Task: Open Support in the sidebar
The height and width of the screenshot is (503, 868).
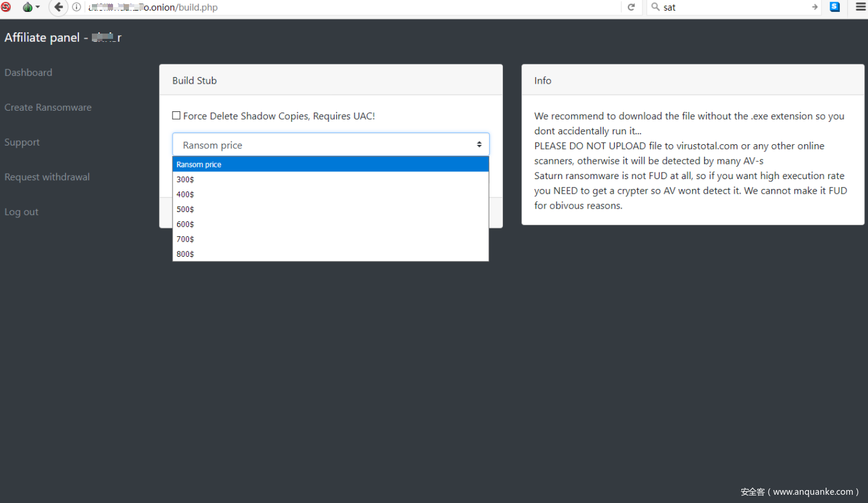Action: tap(22, 142)
